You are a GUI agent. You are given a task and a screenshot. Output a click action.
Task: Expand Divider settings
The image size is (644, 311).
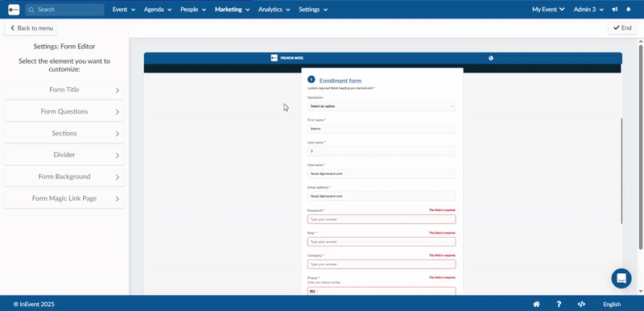[64, 155]
